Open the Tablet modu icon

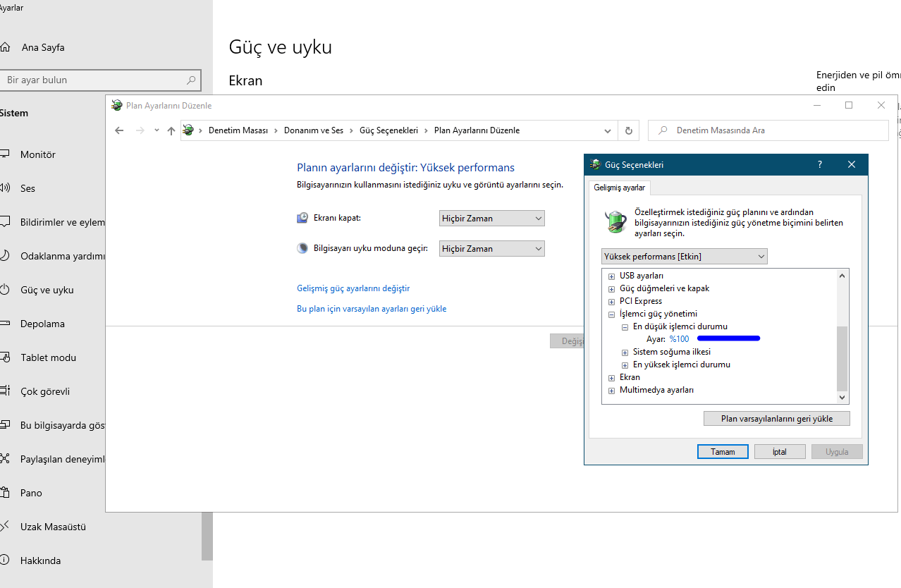click(5, 357)
